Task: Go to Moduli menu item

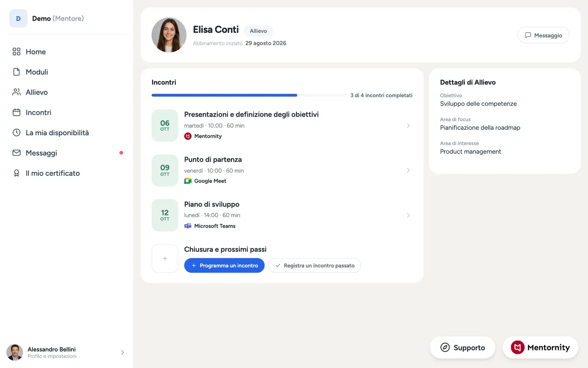Action: coord(66,72)
